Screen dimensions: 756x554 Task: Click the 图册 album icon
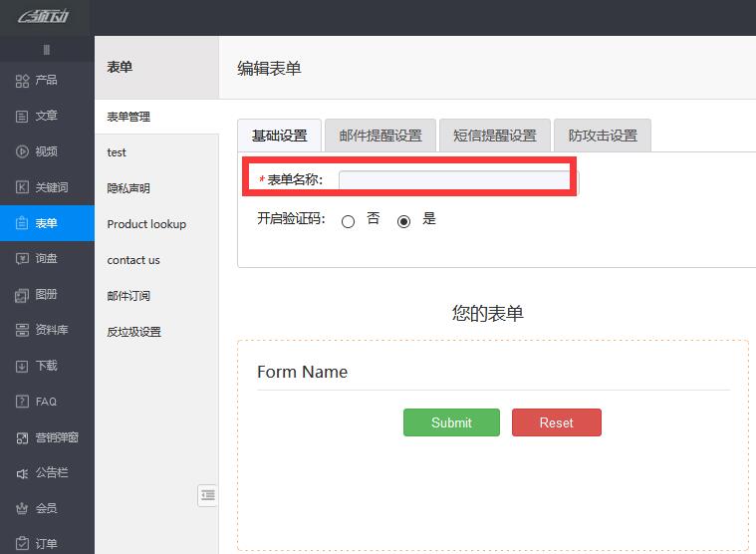(x=22, y=295)
